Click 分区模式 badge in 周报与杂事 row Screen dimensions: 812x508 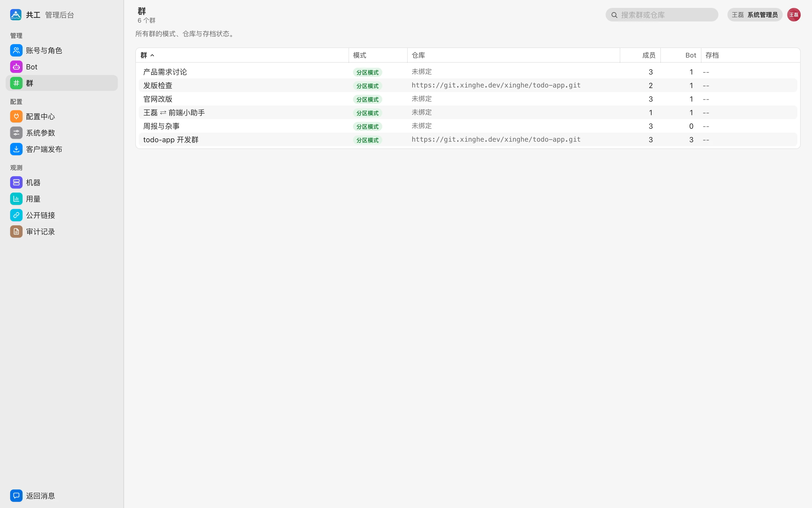[x=367, y=127]
